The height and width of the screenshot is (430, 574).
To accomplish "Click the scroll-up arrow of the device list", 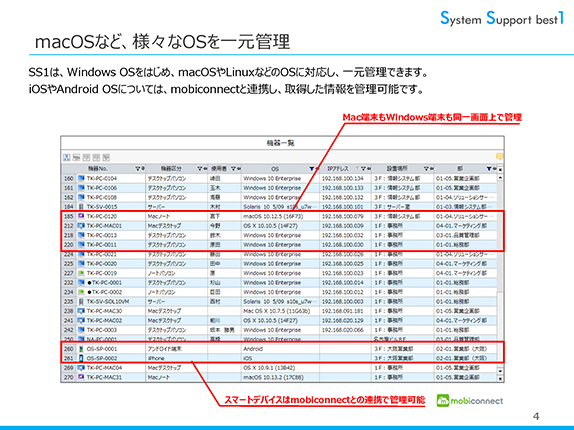I will [x=500, y=178].
